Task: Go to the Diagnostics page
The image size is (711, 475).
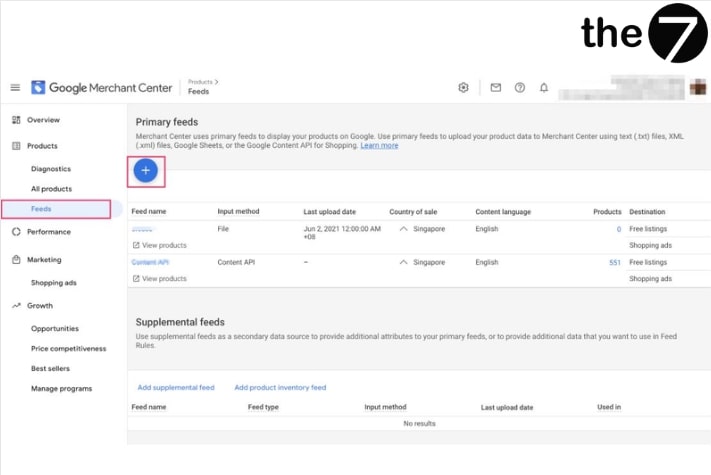Action: pos(51,169)
